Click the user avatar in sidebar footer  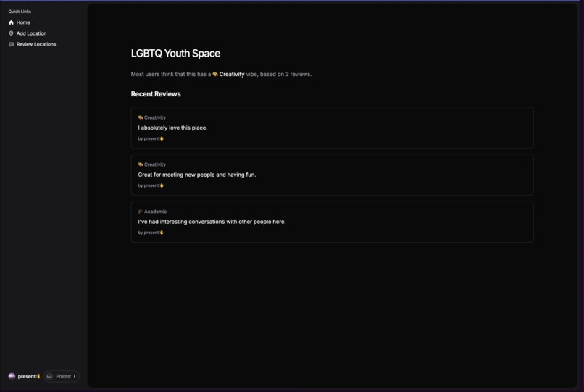click(x=12, y=376)
